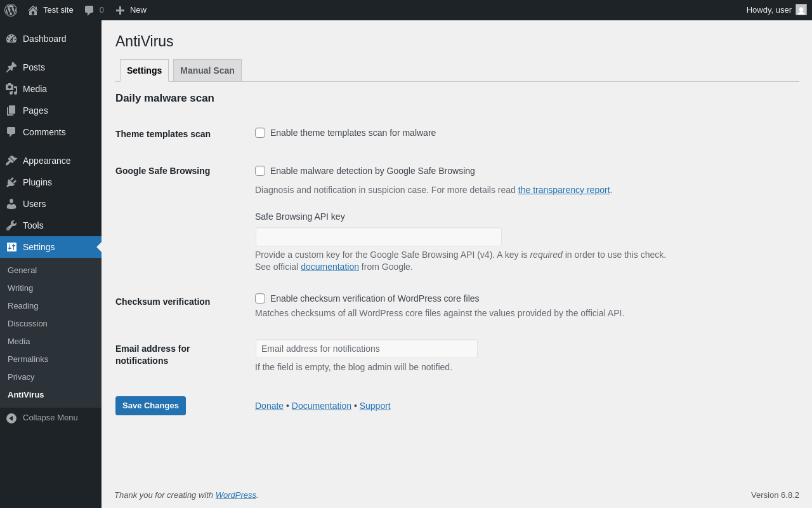
Task: Open Media settings submenu item
Action: (x=19, y=342)
